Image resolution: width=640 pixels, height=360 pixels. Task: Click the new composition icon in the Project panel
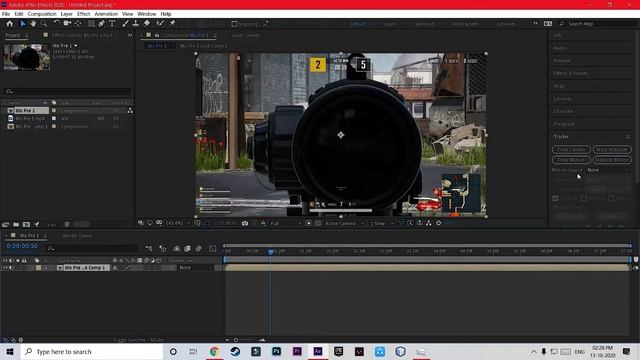26,224
